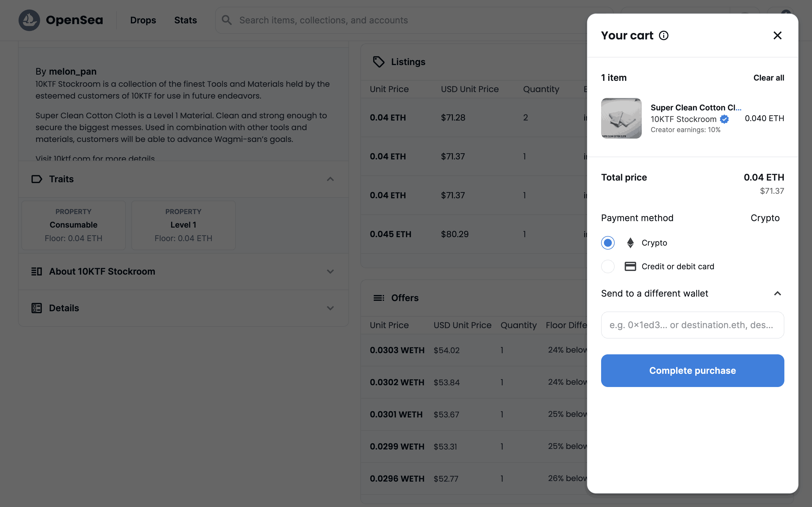The width and height of the screenshot is (812, 507).
Task: Click the cart info icon
Action: click(663, 35)
